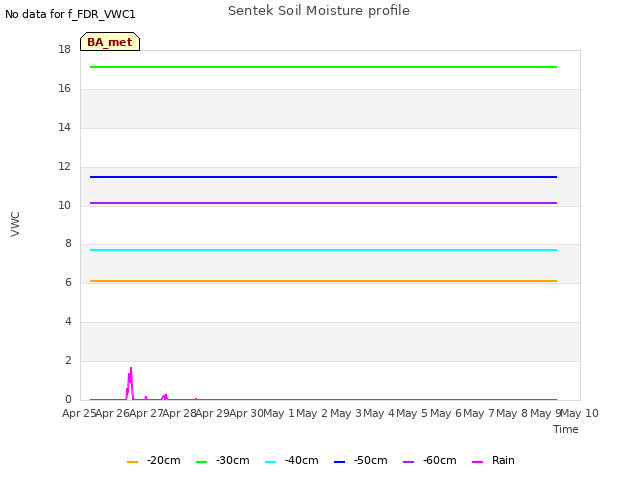Click the blue -50cm data line
640x480 pixels.
323,177
